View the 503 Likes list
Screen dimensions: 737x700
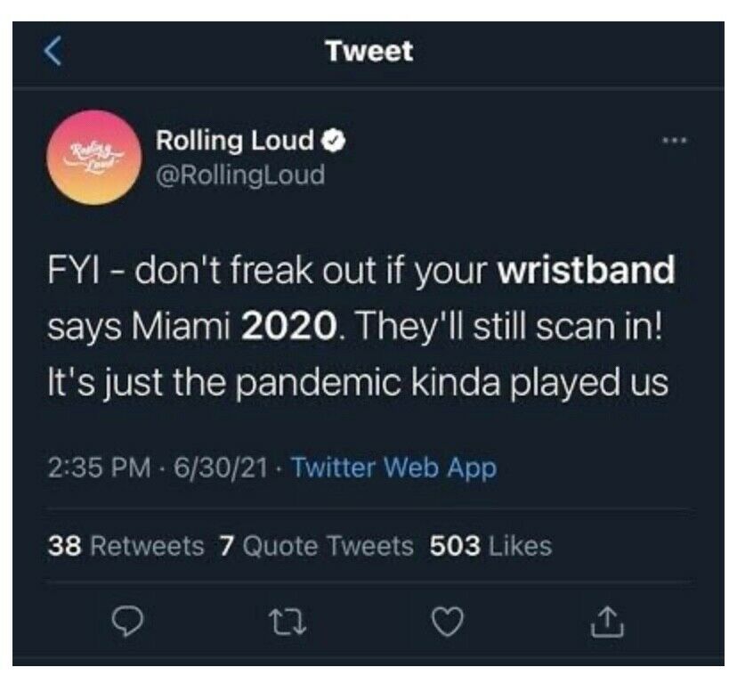click(x=490, y=546)
